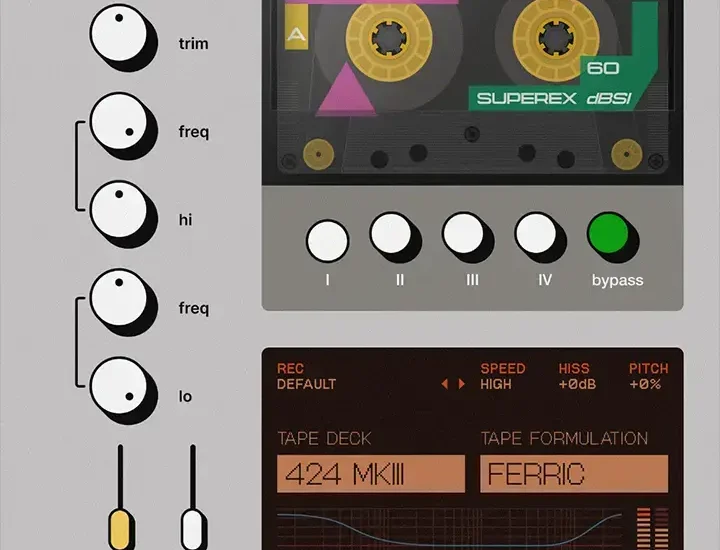Change the SPEED HIGH setting
Screen dimensions: 720x550
pos(503,376)
